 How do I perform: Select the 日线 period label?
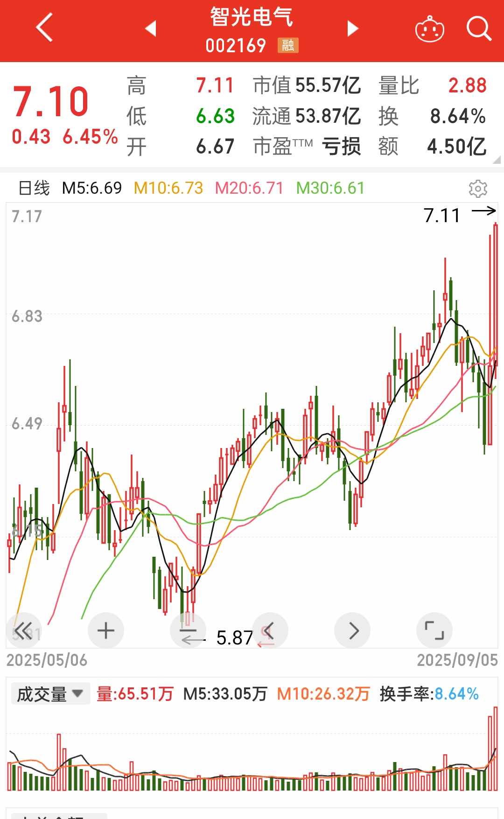34,188
